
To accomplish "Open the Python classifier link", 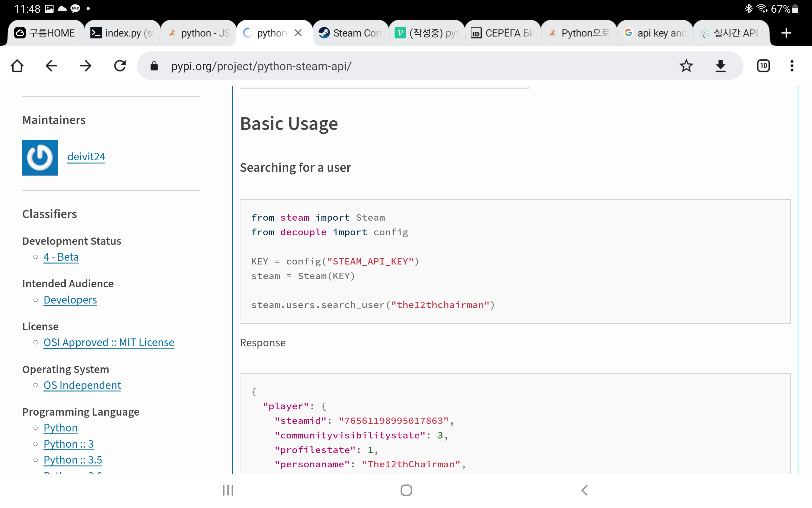I will [60, 428].
